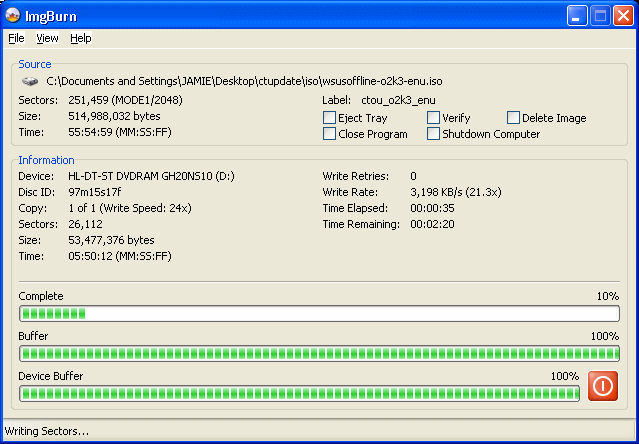Click the source ISO file path

coord(244,81)
